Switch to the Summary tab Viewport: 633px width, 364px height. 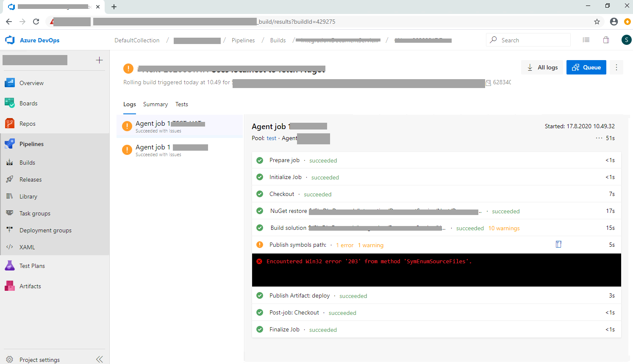155,104
